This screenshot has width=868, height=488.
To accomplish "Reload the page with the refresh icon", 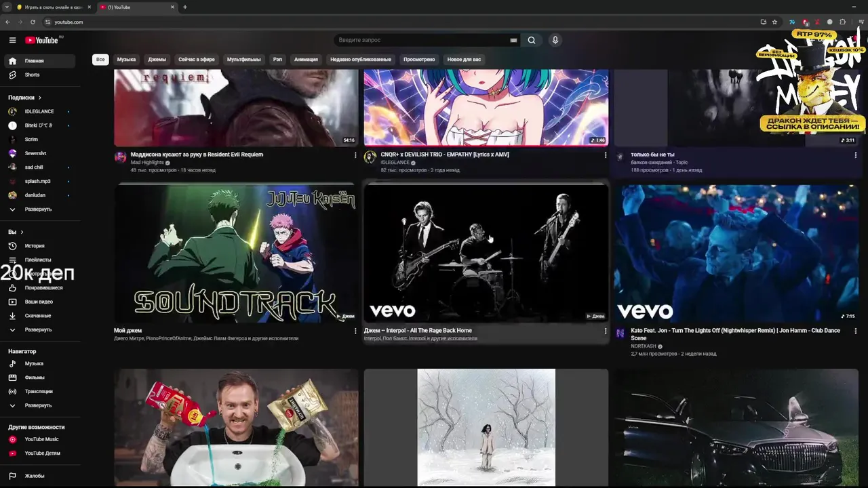I will click(x=33, y=22).
